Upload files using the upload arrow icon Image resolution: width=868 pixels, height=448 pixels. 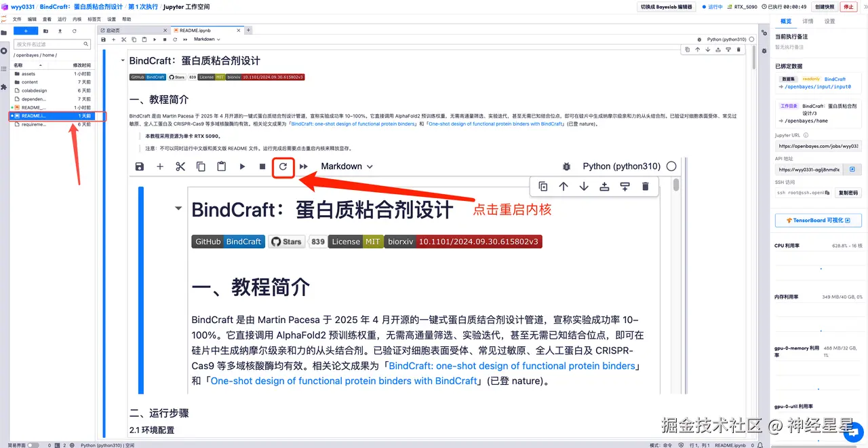point(60,31)
